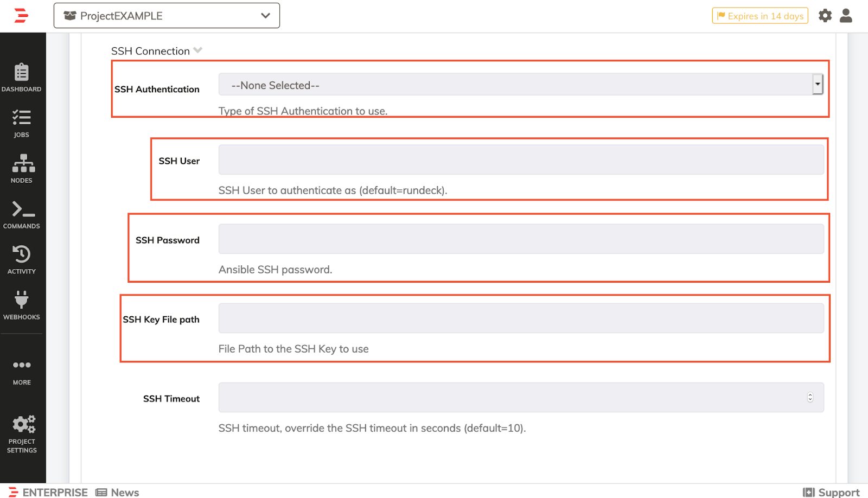The image size is (868, 498).
Task: Click the SSH User label
Action: click(x=179, y=161)
